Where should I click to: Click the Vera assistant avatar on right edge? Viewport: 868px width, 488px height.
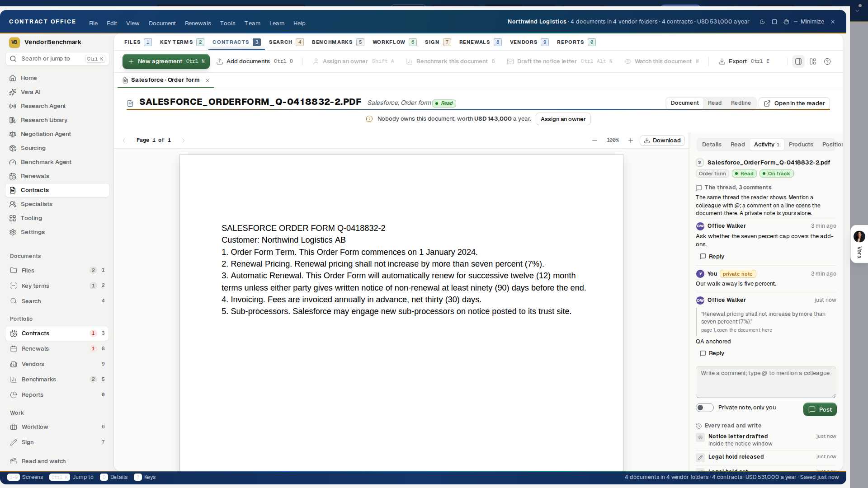(x=859, y=236)
